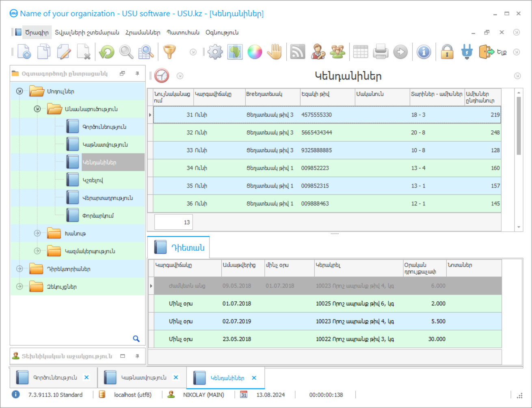
Task: Click the info icon in status bar
Action: [15, 395]
